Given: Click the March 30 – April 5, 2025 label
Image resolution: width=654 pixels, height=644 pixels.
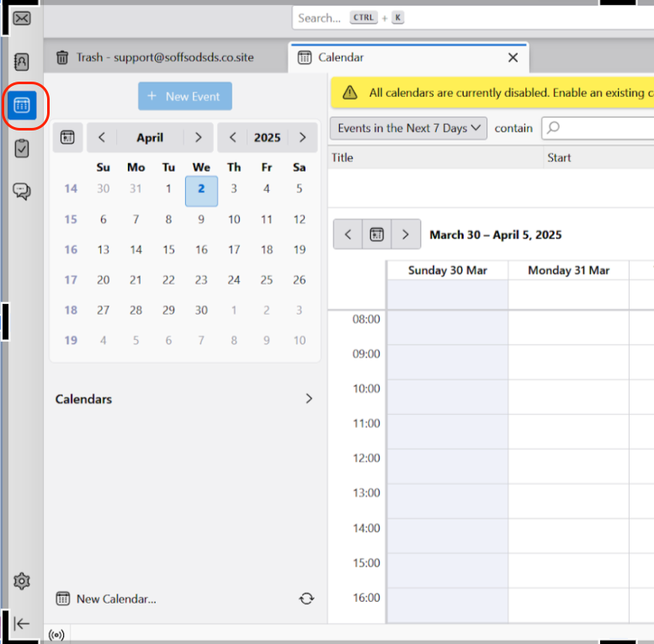Looking at the screenshot, I should [x=496, y=235].
